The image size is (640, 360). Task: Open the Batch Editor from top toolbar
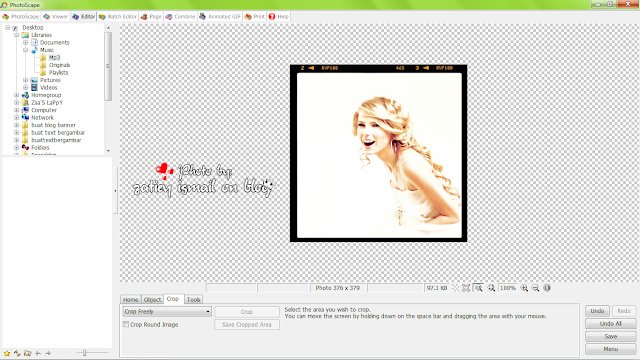point(118,17)
